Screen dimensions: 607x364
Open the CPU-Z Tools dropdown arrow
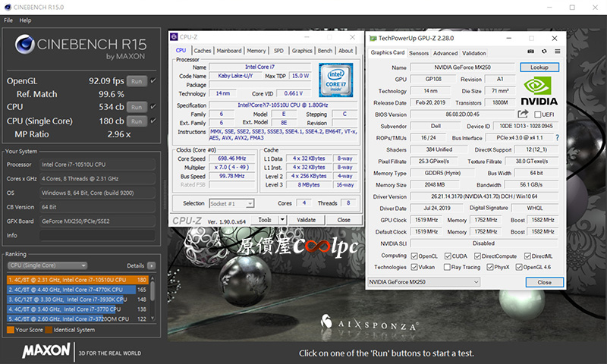point(282,220)
